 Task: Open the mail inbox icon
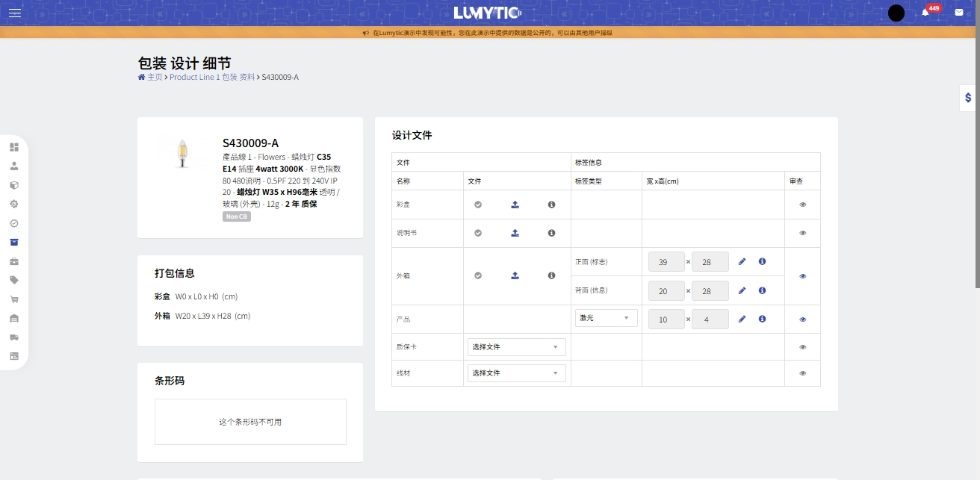959,13
